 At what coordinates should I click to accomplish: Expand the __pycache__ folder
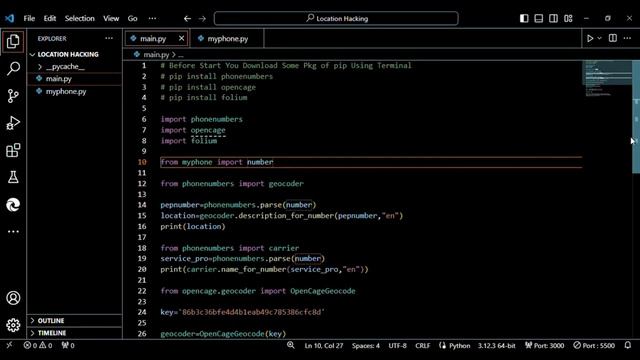pyautogui.click(x=75, y=66)
